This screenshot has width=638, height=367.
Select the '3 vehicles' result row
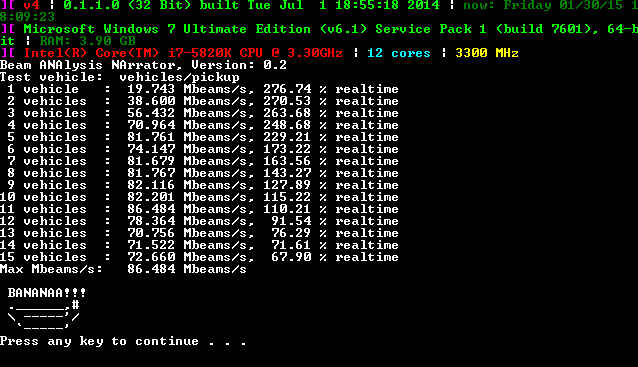click(x=203, y=113)
